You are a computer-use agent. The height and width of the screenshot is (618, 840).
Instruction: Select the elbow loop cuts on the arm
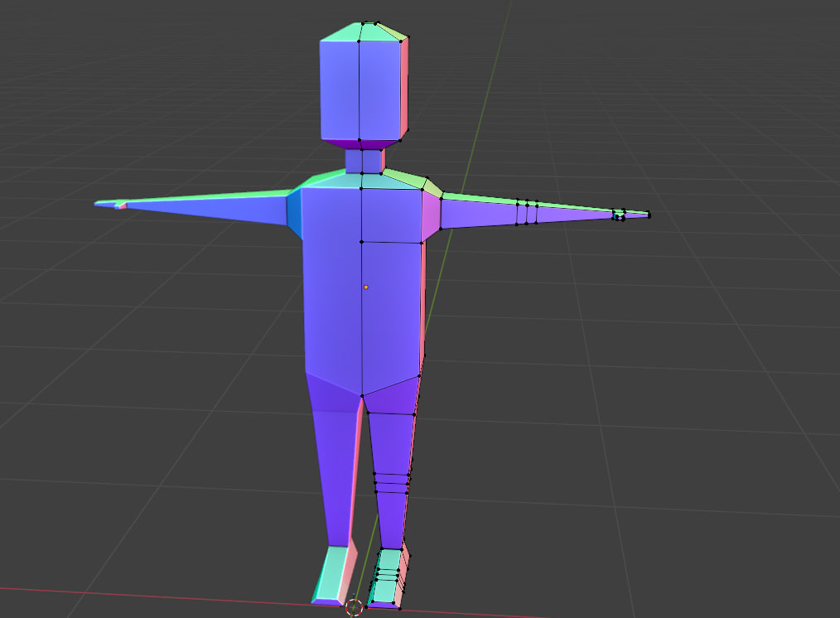pyautogui.click(x=527, y=214)
